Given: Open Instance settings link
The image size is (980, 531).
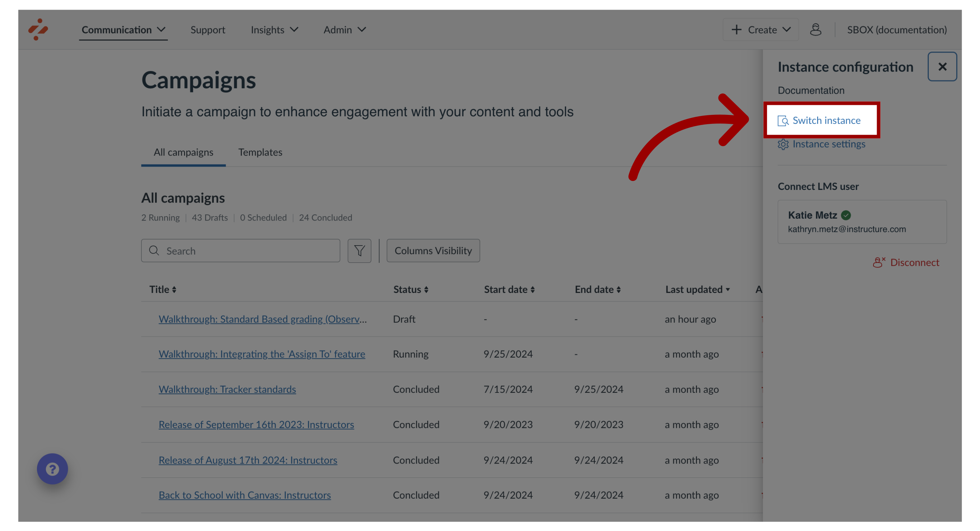Looking at the screenshot, I should [x=822, y=144].
